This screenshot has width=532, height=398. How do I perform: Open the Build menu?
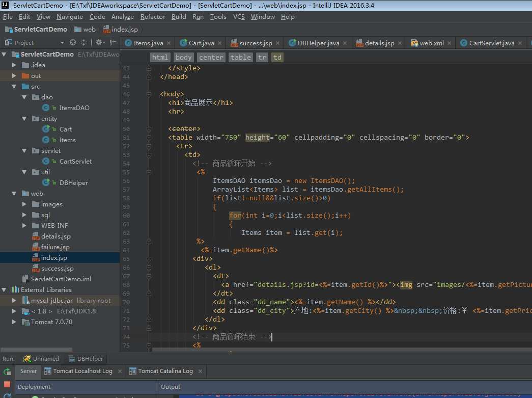[179, 17]
